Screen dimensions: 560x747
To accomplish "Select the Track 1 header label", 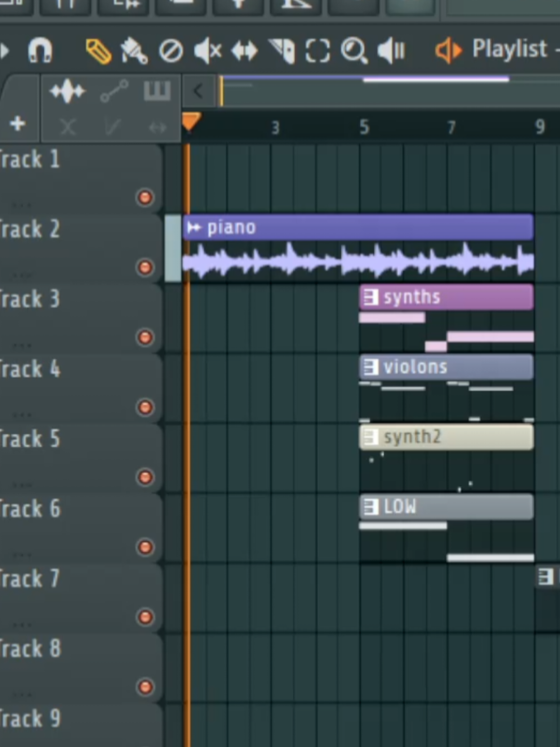I will click(30, 159).
